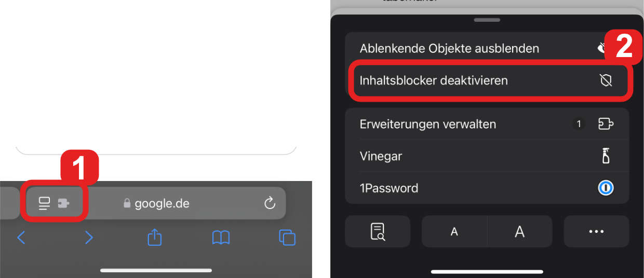Tap the Vinegar spray bottle icon

(x=606, y=156)
